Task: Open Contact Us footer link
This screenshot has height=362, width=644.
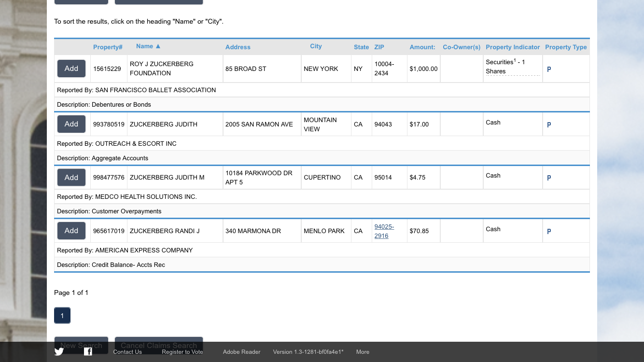Action: pyautogui.click(x=127, y=352)
